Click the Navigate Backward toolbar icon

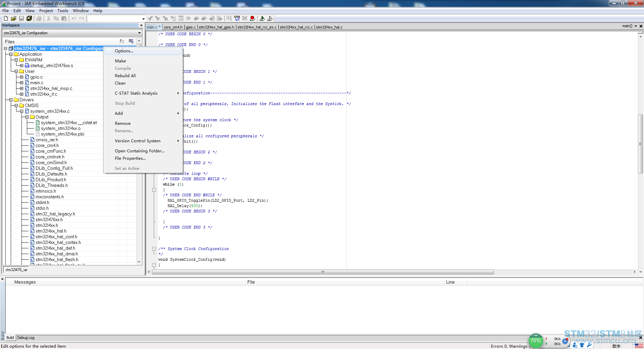click(212, 18)
